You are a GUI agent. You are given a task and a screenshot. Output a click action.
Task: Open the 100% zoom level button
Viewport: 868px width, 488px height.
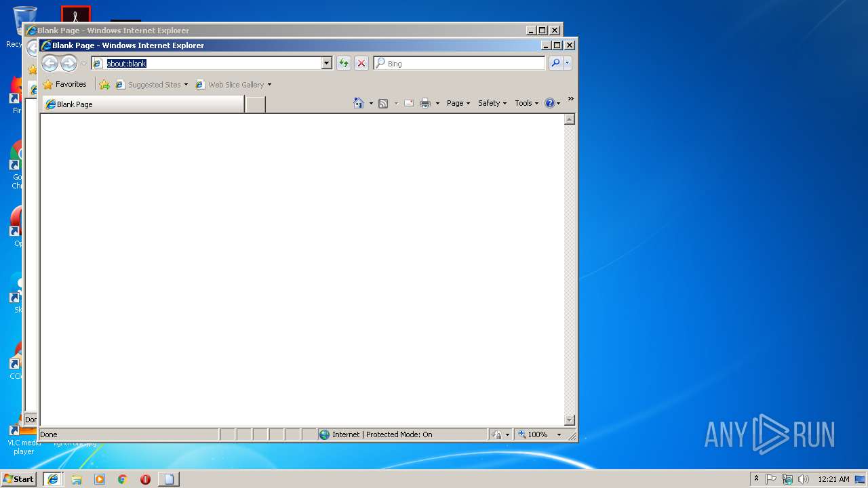pos(534,434)
